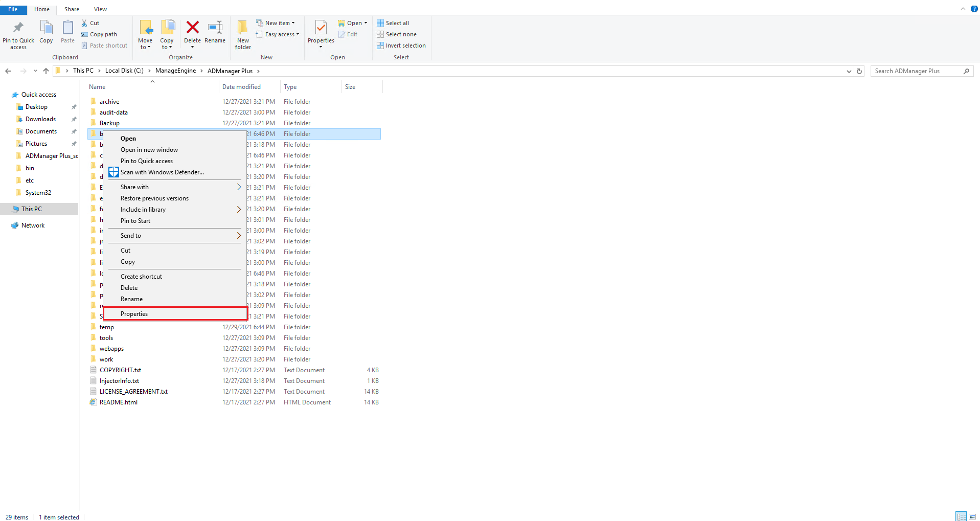Viewport: 980px width, 521px height.
Task: Select the LICENSE_AGREEMENT.txt file
Action: click(x=133, y=392)
